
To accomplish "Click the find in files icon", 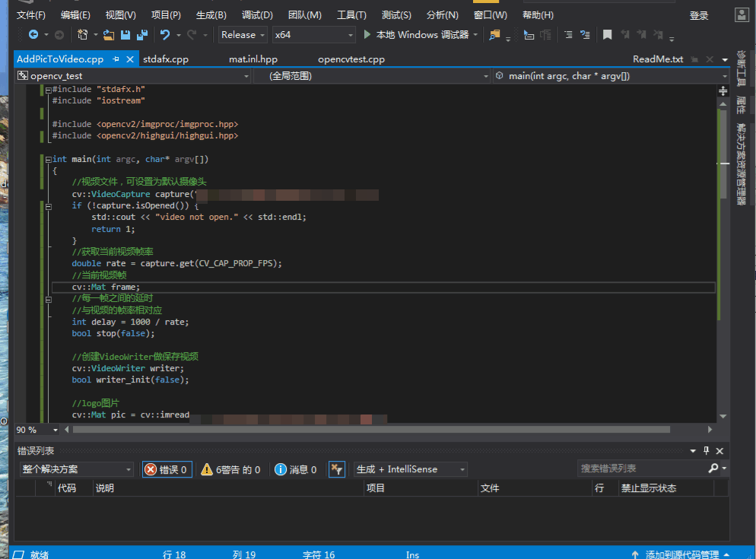I will [x=494, y=35].
